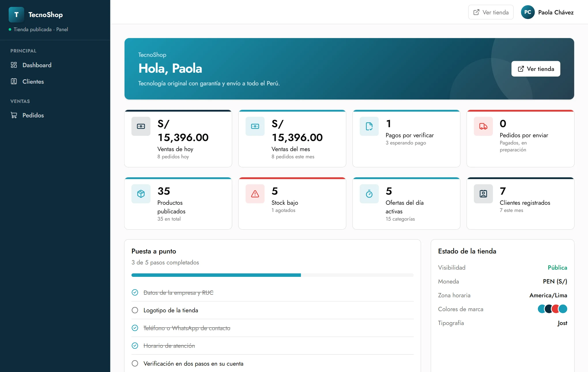Click the Ver tienda button in the top bar
The width and height of the screenshot is (588, 372).
pyautogui.click(x=491, y=12)
